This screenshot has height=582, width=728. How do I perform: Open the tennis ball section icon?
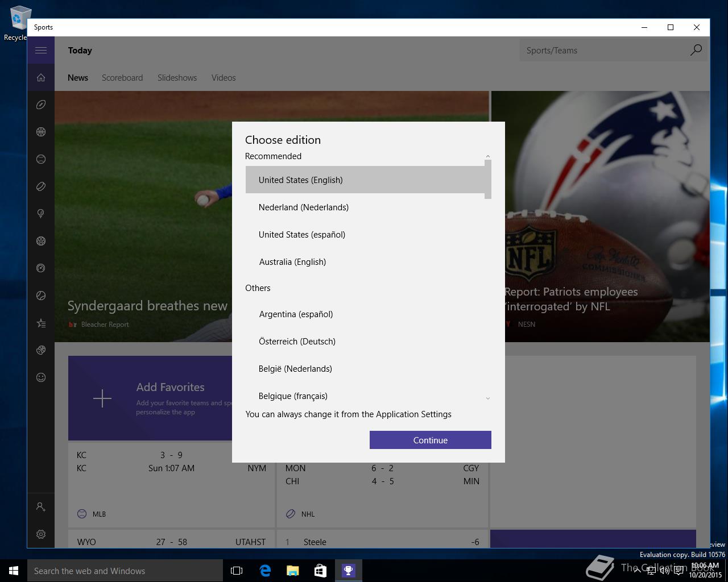coord(41,296)
